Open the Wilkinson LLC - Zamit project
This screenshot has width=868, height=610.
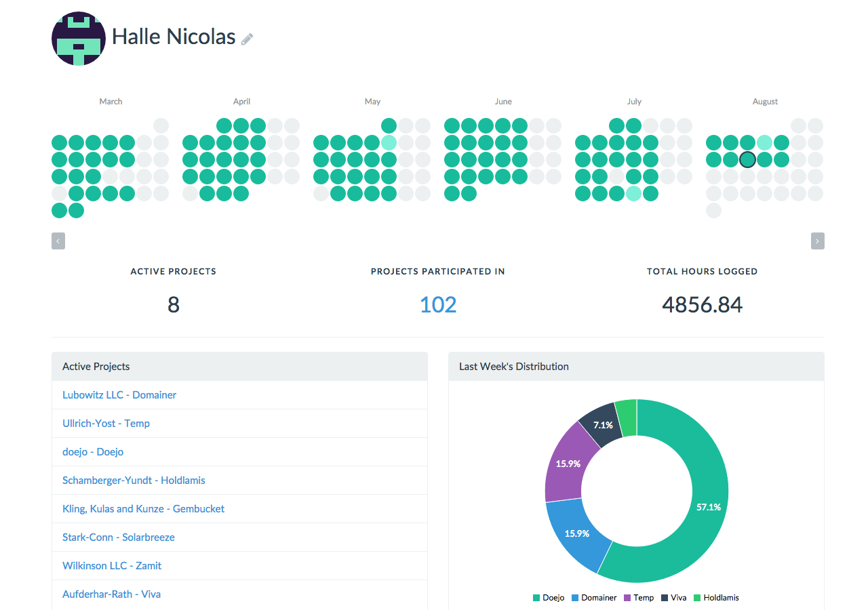(x=112, y=566)
